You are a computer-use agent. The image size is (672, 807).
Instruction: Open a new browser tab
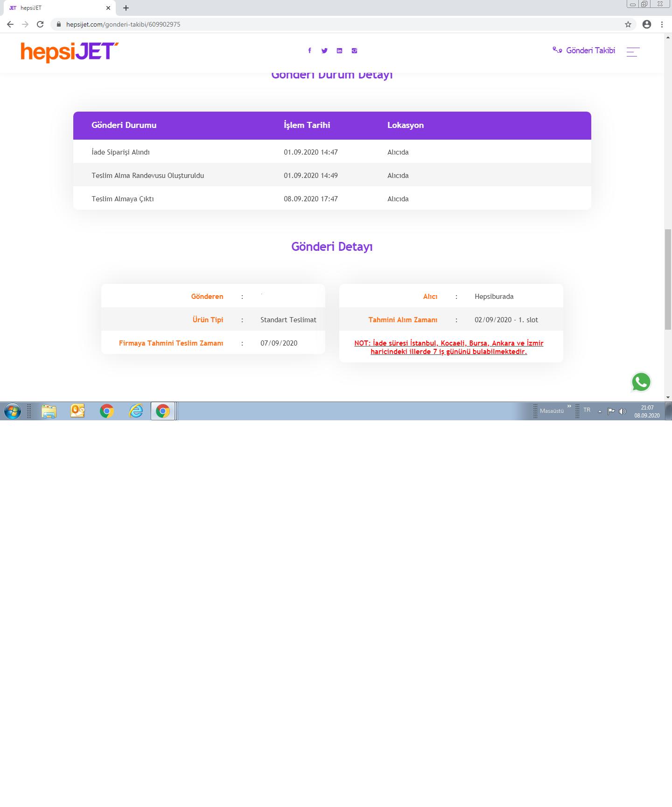click(126, 8)
